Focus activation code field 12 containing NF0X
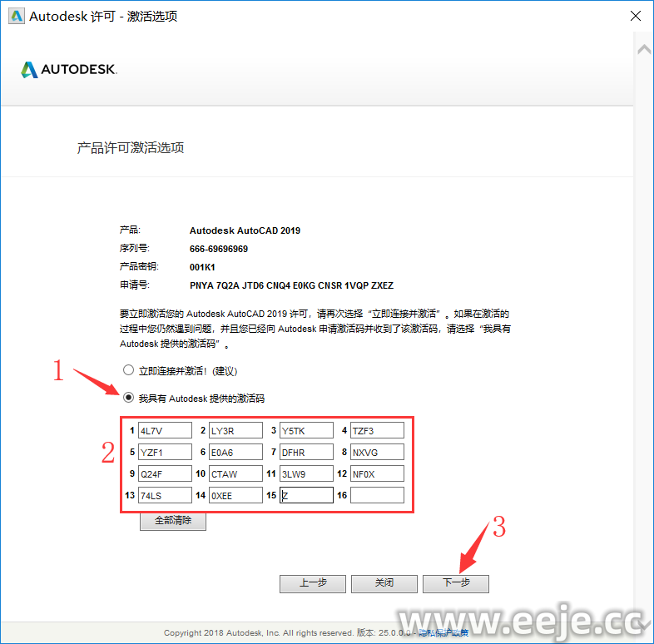This screenshot has height=644, width=654. [x=377, y=474]
